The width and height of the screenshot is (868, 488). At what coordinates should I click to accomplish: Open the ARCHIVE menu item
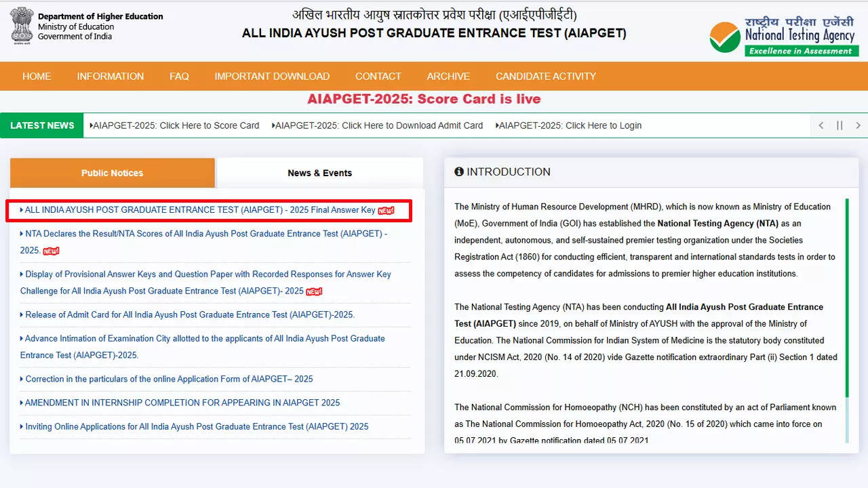pyautogui.click(x=448, y=77)
